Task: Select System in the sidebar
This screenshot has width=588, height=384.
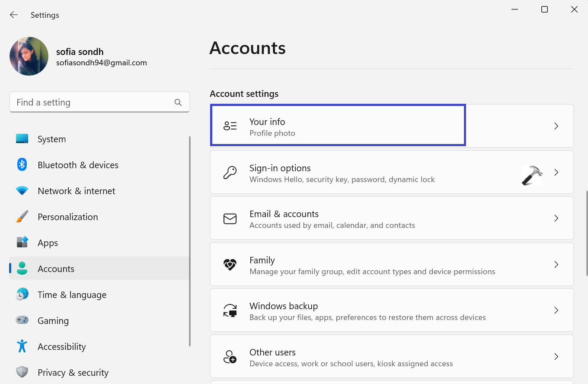Action: 51,139
